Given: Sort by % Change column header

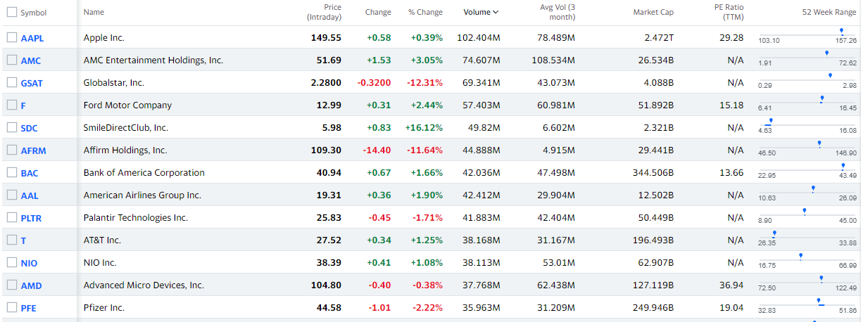Looking at the screenshot, I should point(425,12).
